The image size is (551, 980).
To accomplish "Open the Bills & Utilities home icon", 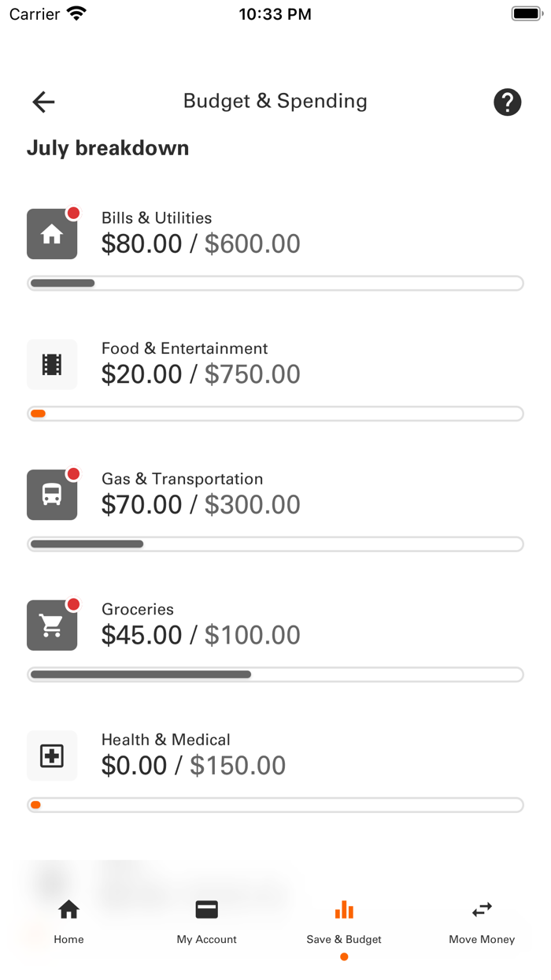I will click(x=52, y=233).
